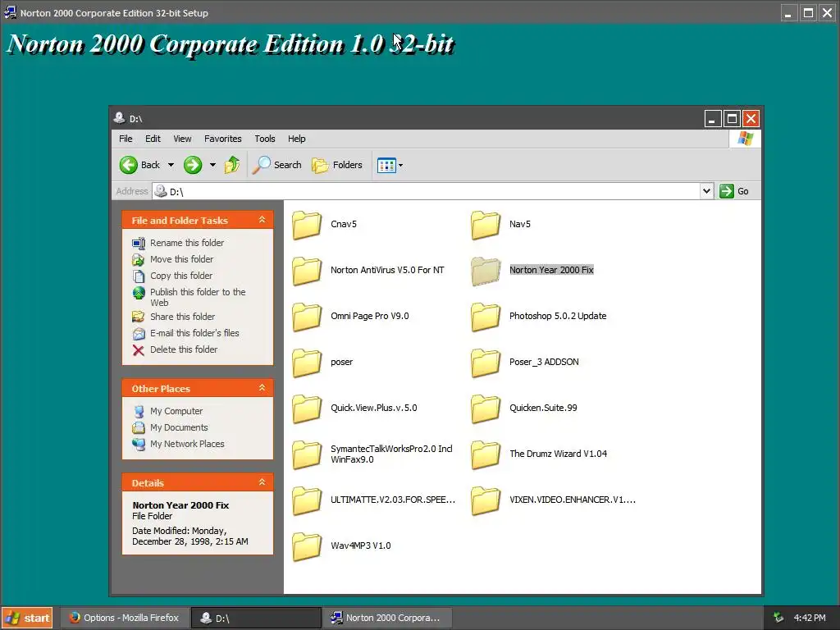Click the Views toolbar icon
This screenshot has width=840, height=630.
pyautogui.click(x=386, y=165)
